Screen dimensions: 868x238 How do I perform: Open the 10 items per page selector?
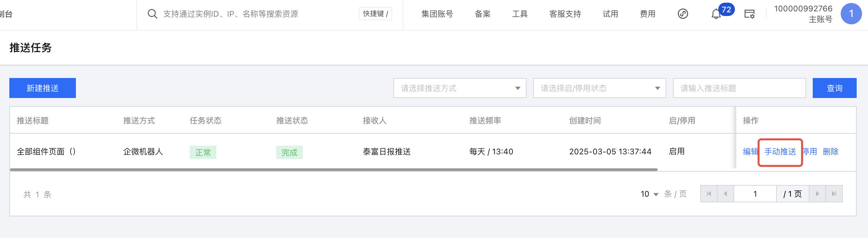[649, 194]
